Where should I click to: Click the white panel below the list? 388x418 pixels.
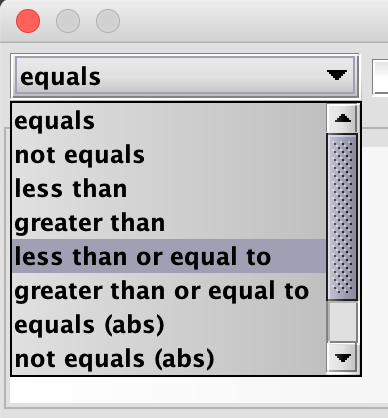pos(199,390)
